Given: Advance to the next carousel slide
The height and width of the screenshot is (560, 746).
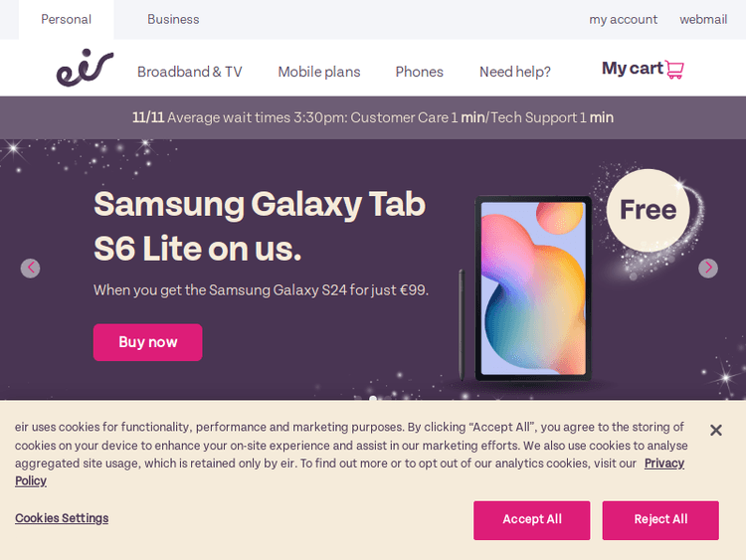Looking at the screenshot, I should tap(708, 268).
